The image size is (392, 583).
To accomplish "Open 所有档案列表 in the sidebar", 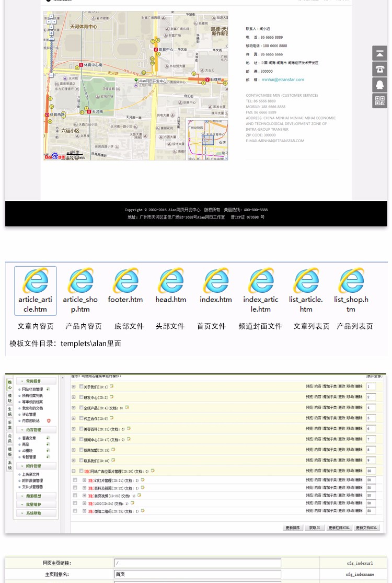I will (x=32, y=396).
